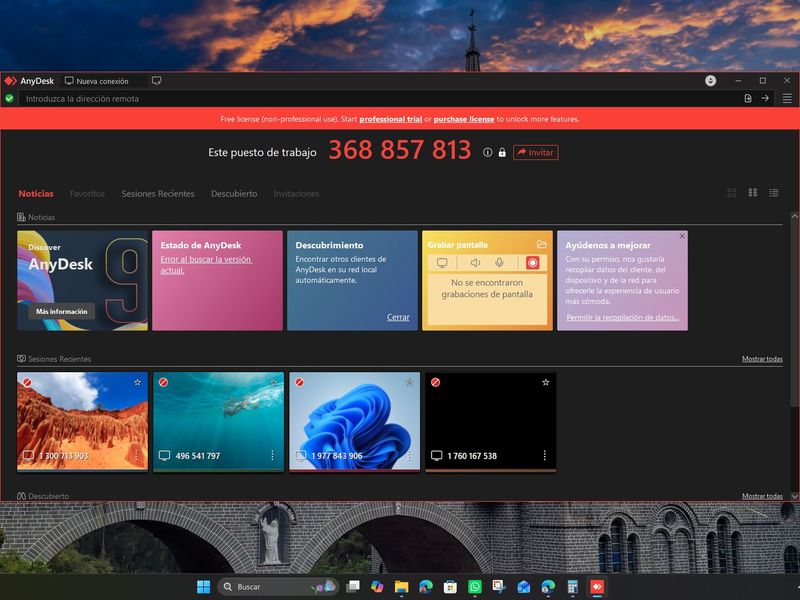Select the Sesiones Recientes tab
This screenshot has width=800, height=600.
[x=158, y=193]
